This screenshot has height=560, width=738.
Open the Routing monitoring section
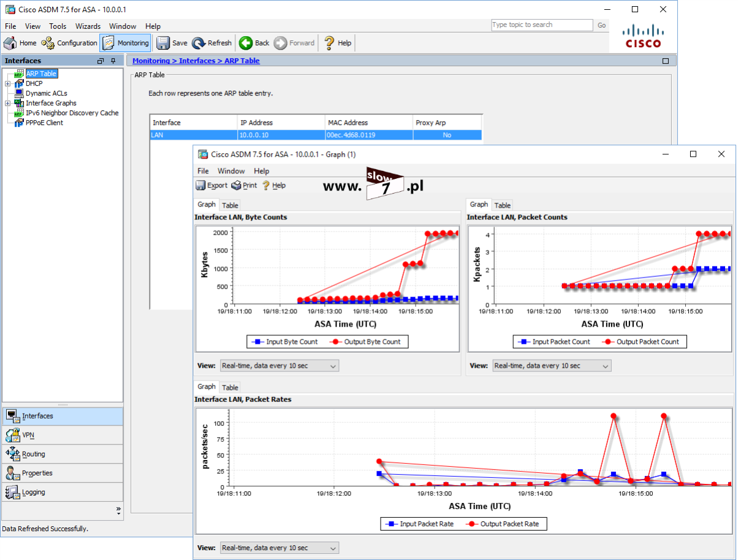point(63,454)
